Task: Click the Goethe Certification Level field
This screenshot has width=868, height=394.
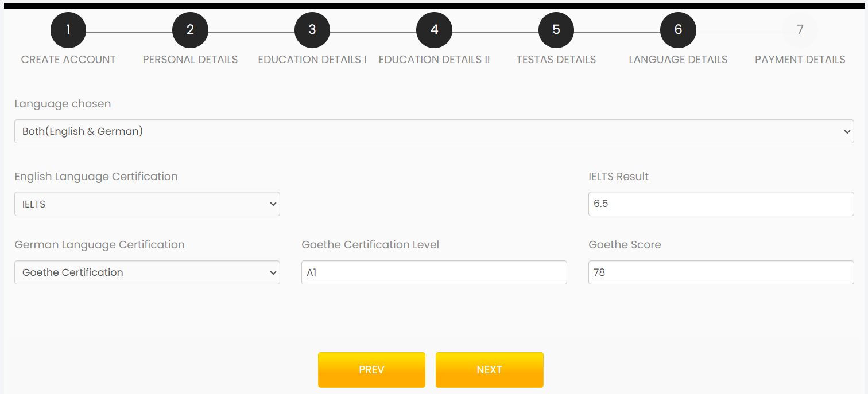Action: point(433,272)
